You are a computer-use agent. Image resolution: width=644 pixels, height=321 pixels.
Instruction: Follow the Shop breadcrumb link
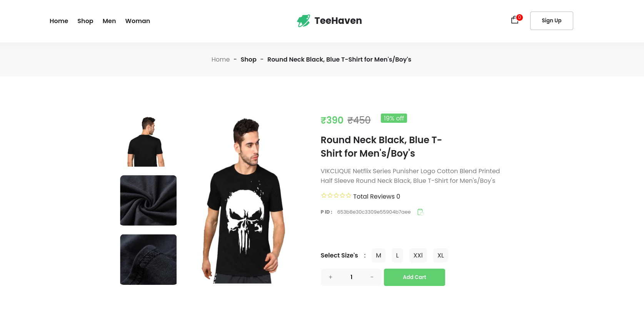click(x=249, y=59)
